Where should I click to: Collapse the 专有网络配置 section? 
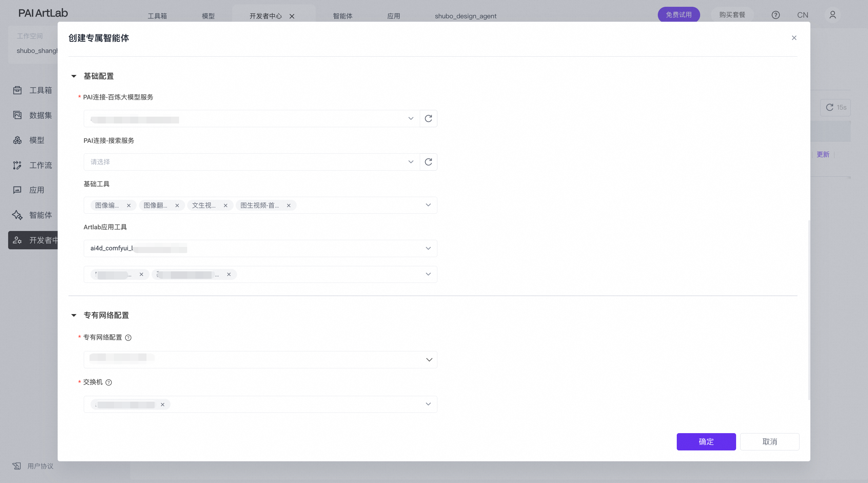(x=74, y=315)
